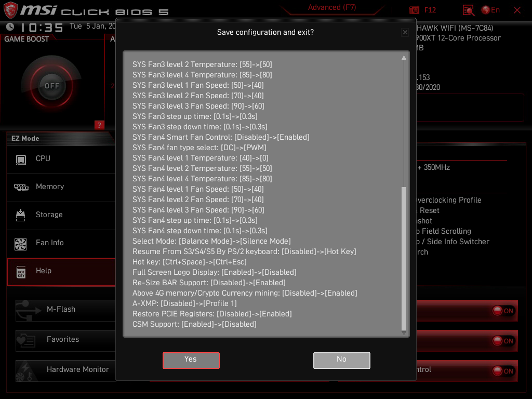This screenshot has width=532, height=399.
Task: Click the F12 screenshot camera icon
Action: point(414,10)
